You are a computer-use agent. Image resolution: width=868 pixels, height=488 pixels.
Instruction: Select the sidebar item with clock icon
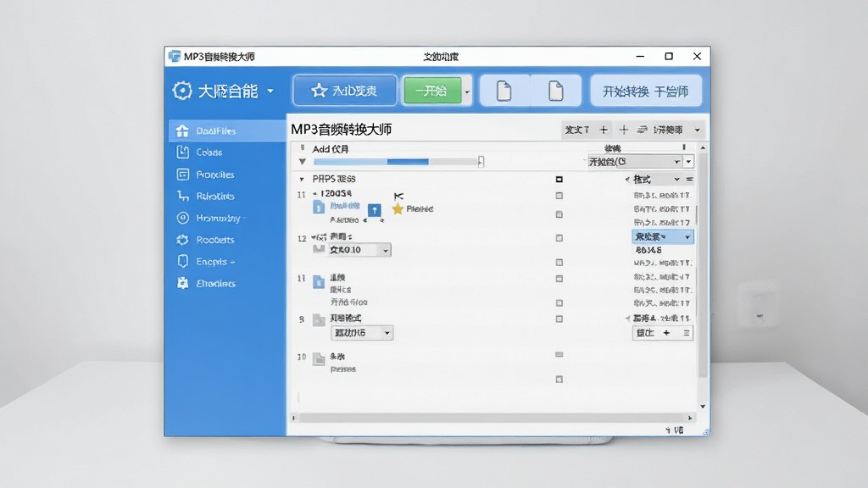point(227,218)
